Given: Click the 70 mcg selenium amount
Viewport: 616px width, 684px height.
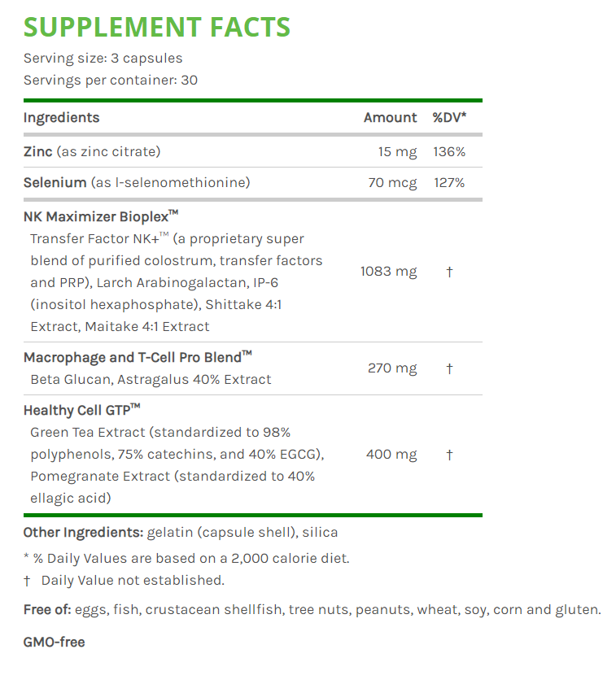Looking at the screenshot, I should pos(392,182).
